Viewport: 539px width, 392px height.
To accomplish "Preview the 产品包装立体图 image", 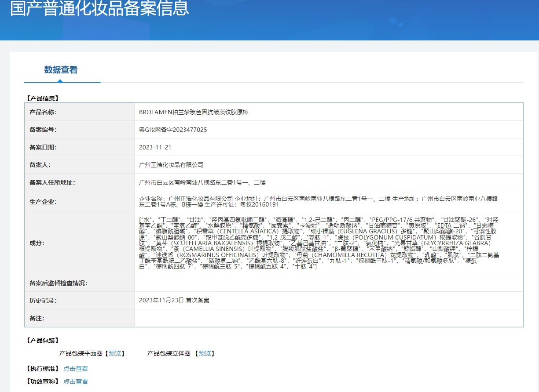I will (205, 353).
